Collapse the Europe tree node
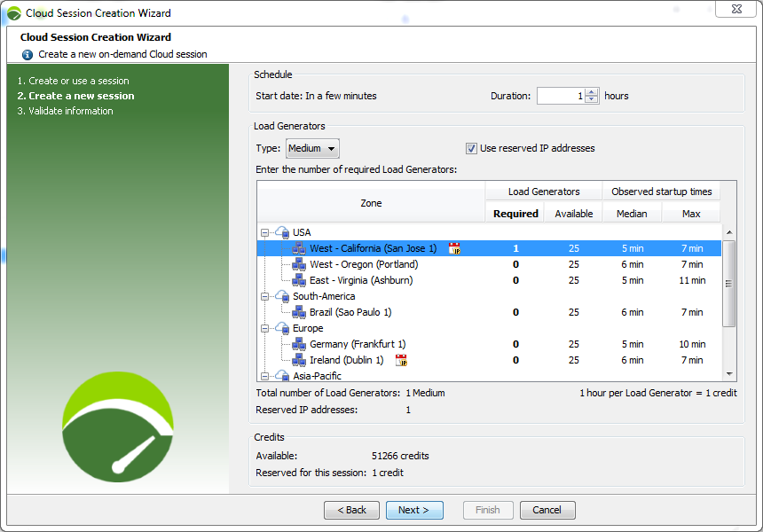The height and width of the screenshot is (532, 763). point(264,329)
